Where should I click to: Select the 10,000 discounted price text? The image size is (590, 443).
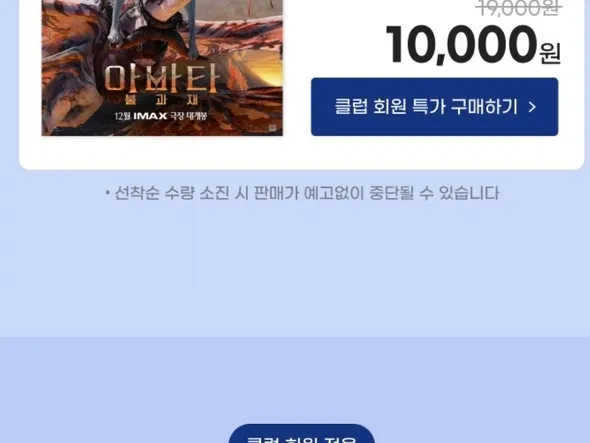coord(461,45)
